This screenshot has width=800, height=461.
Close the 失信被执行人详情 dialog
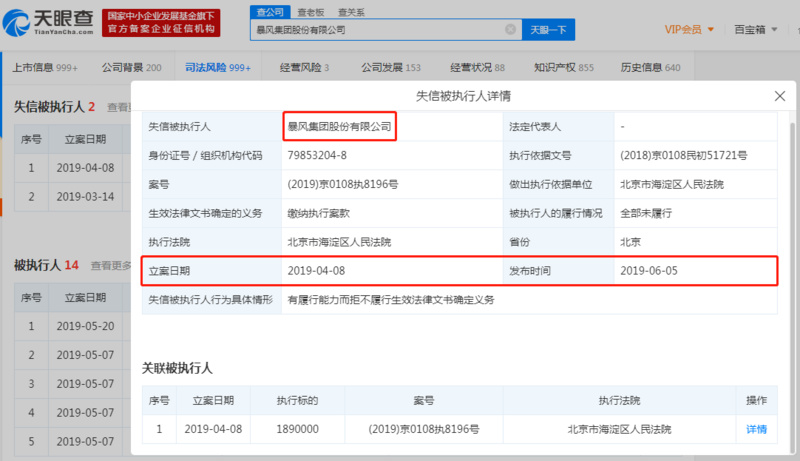779,96
